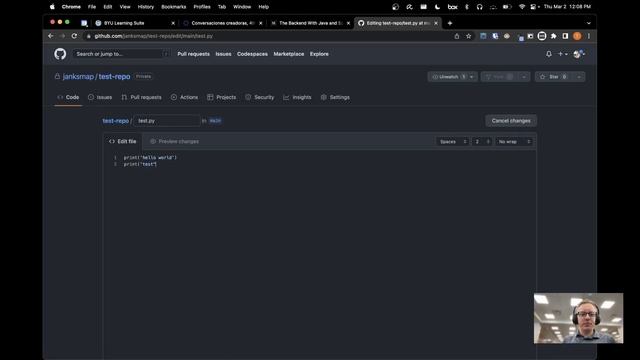Screen dimensions: 640x360
Task: Switch to the Projects tab
Action: (222, 97)
